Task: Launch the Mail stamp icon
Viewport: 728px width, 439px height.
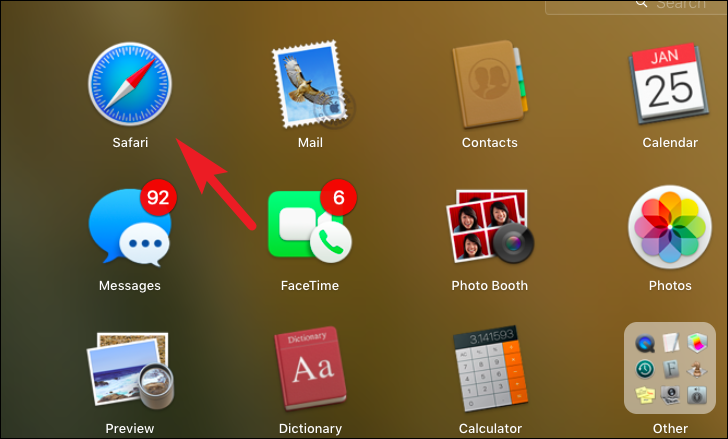Action: (312, 84)
